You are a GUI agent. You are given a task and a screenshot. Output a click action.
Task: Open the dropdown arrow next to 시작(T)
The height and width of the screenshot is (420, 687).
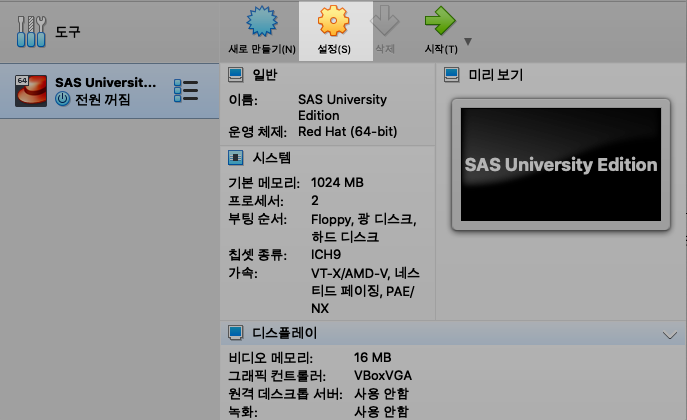[468, 42]
